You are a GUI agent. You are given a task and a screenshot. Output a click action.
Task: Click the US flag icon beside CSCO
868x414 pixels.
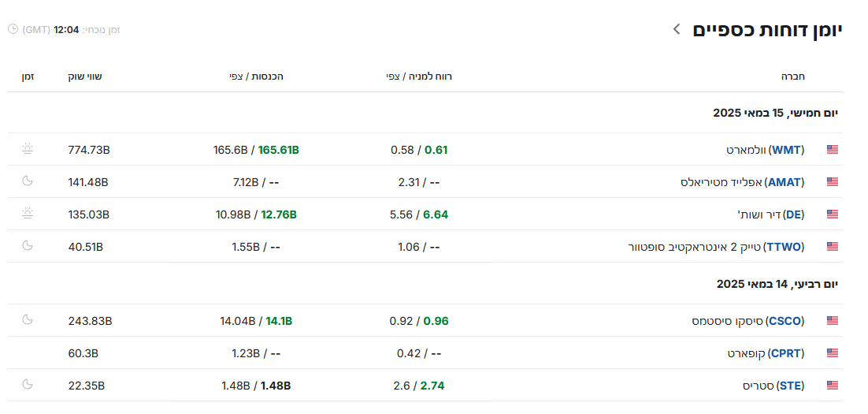click(x=832, y=320)
